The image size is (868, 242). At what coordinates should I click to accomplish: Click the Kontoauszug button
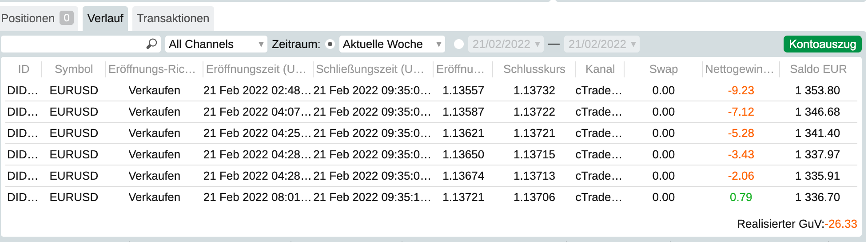[x=822, y=44]
